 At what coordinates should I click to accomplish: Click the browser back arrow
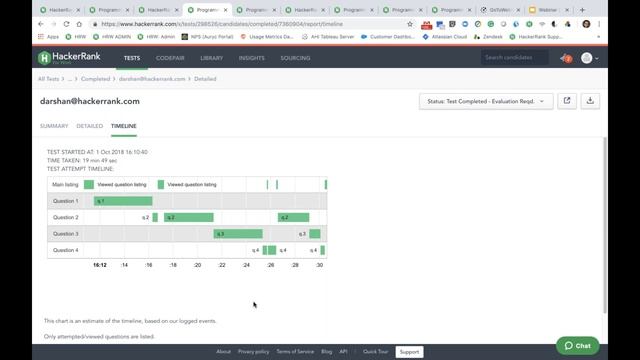[x=41, y=24]
